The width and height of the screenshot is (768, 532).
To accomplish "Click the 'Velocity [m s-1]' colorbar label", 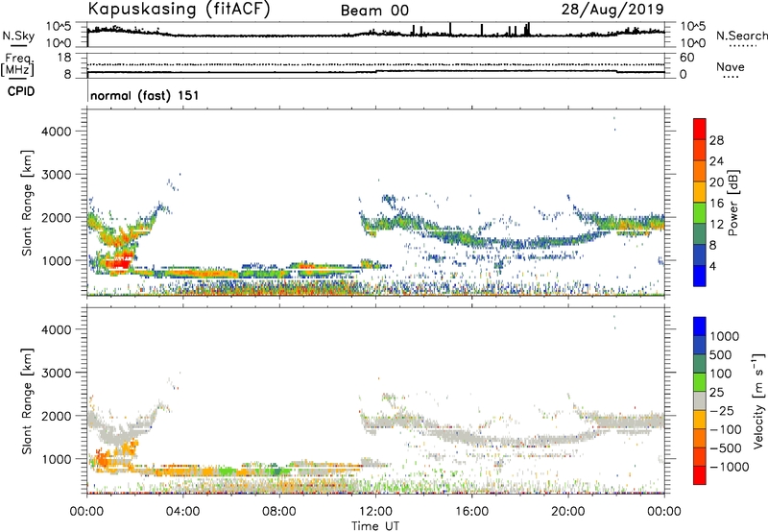I will pos(758,400).
